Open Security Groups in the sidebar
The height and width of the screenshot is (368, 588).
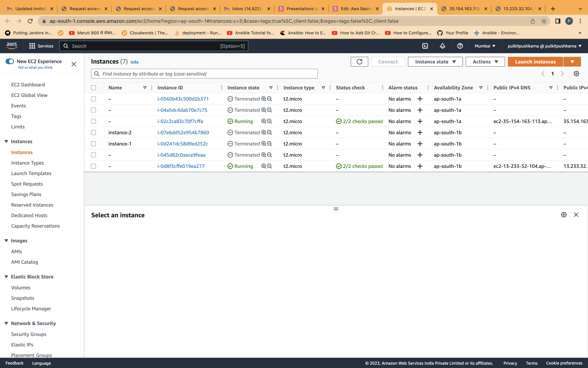tap(29, 334)
